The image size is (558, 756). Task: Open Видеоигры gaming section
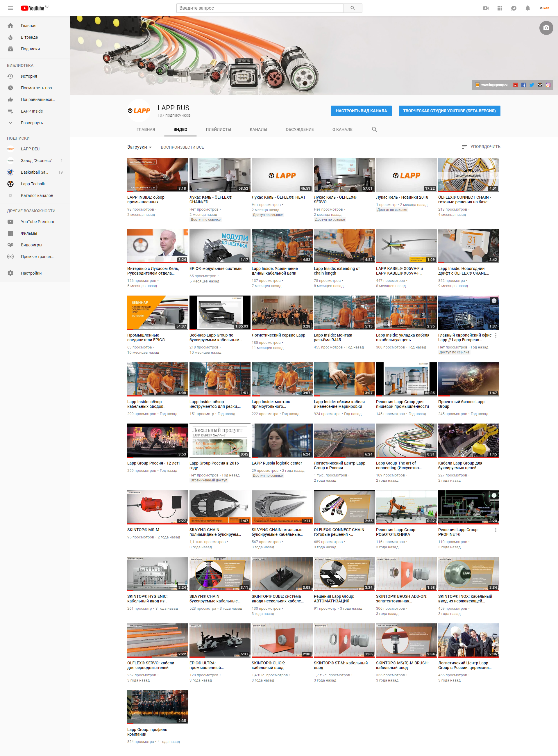(35, 245)
